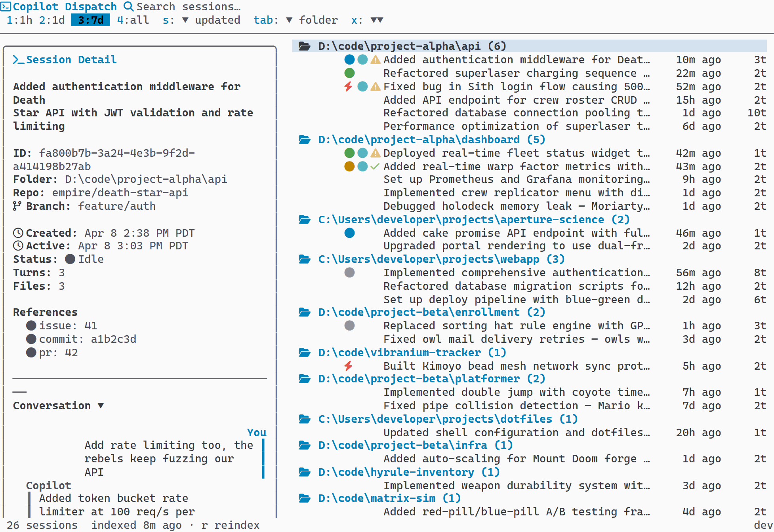
Task: Click warning triangle on Added authentication middleware row
Action: point(375,60)
